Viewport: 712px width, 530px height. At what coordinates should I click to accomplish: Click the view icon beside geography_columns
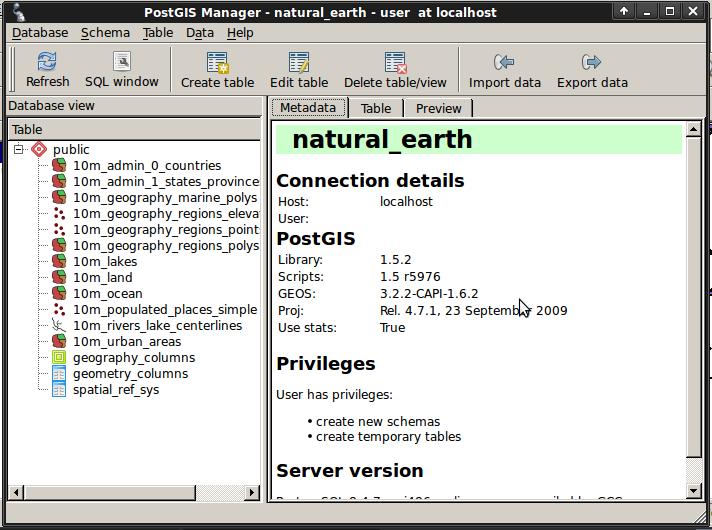(x=59, y=357)
